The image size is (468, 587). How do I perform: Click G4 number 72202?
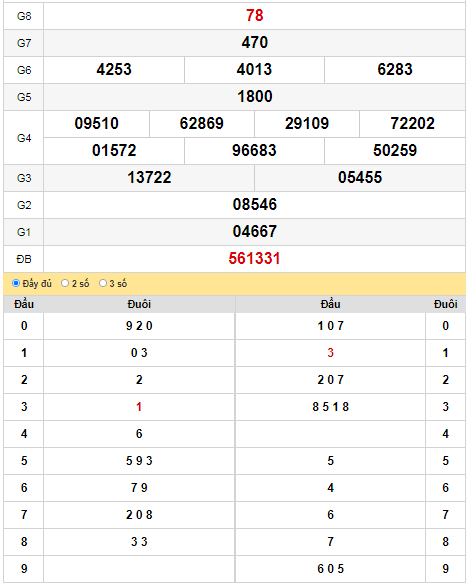click(x=412, y=124)
